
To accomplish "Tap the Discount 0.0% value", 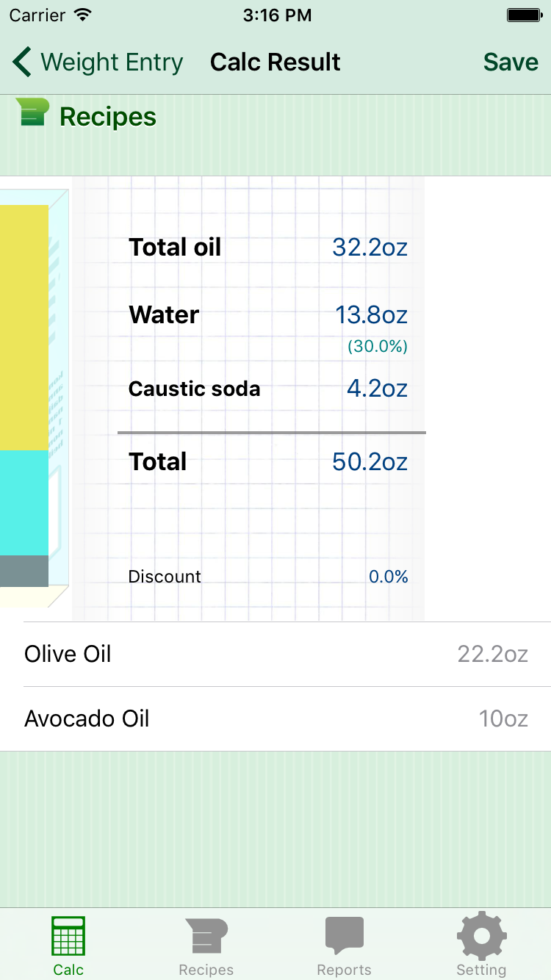I will coord(388,577).
